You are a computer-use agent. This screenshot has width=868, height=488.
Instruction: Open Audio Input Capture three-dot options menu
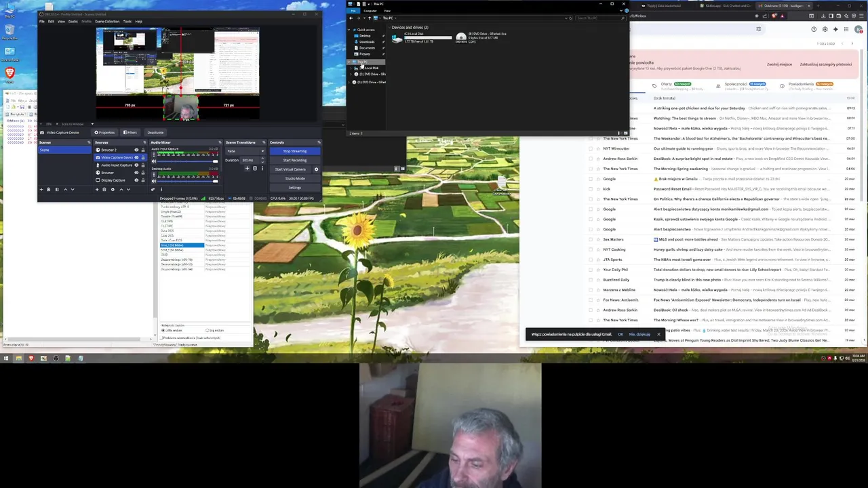[154, 155]
